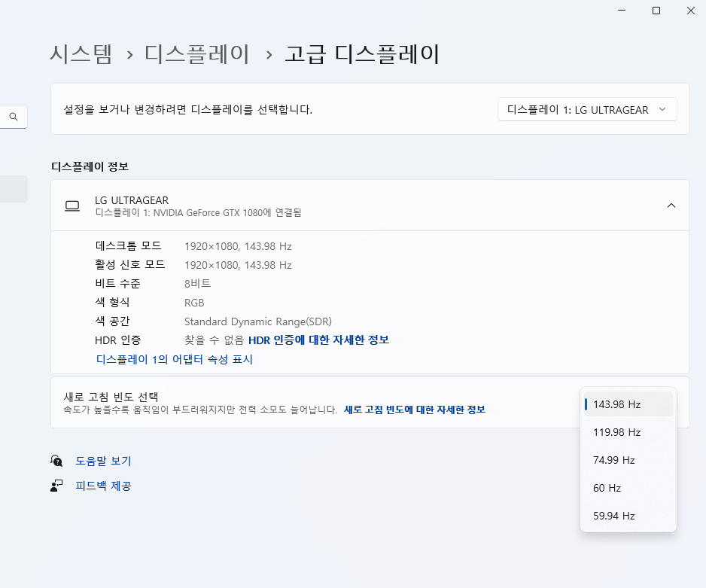Pick 59.94 Hz refresh rate

[628, 516]
